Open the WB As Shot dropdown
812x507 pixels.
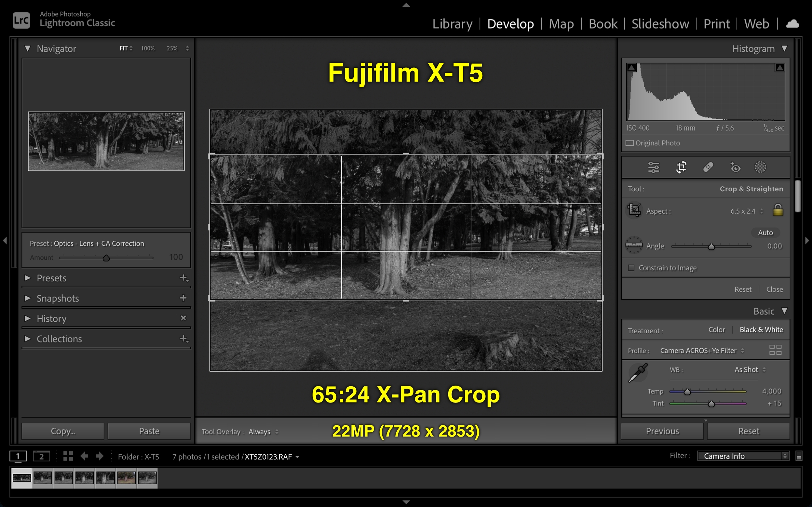(750, 369)
